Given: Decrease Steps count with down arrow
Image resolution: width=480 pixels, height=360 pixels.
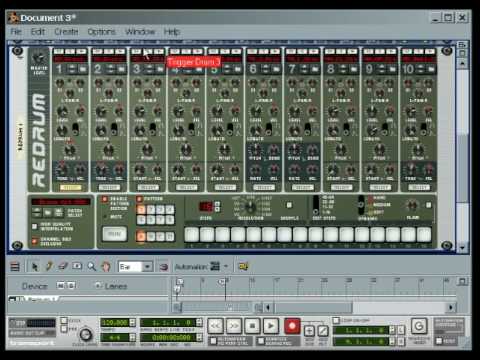Looking at the screenshot, I should (x=217, y=209).
